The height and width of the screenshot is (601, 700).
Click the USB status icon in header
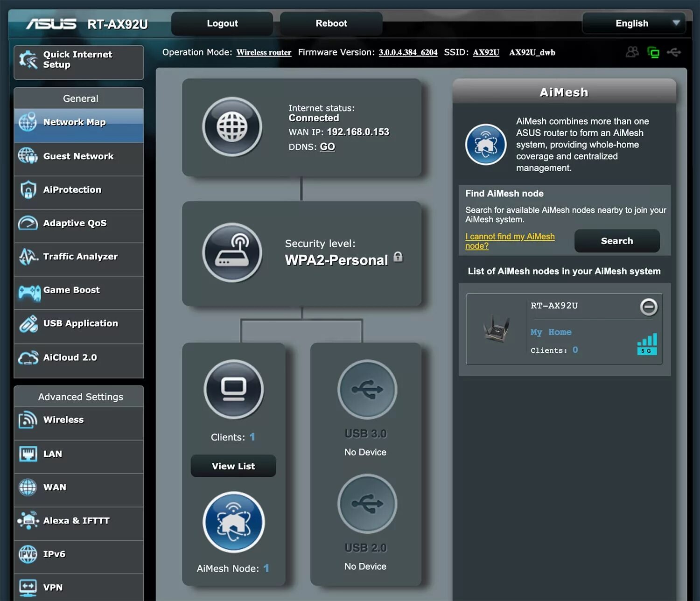tap(674, 52)
